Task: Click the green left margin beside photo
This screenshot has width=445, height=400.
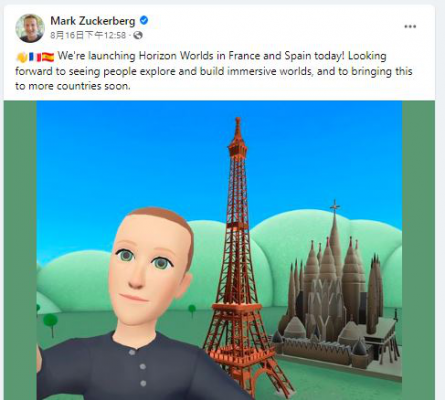Action: click(x=20, y=250)
